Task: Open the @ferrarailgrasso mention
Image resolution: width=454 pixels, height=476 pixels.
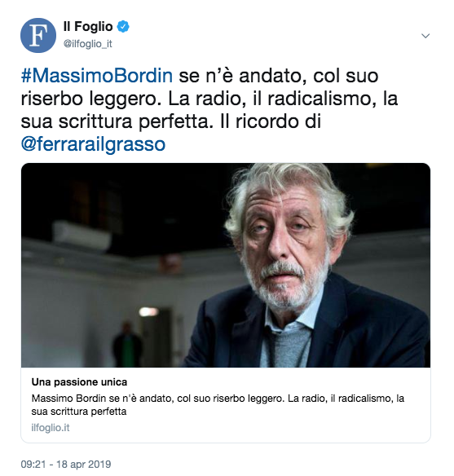Action: click(x=93, y=144)
